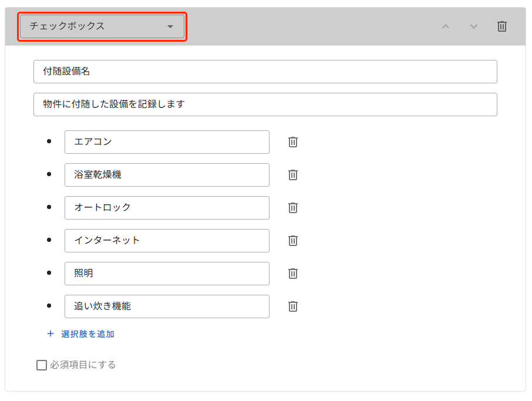Click the 物件に付随した設備を記録します description field
532x401 pixels.
[x=265, y=105]
